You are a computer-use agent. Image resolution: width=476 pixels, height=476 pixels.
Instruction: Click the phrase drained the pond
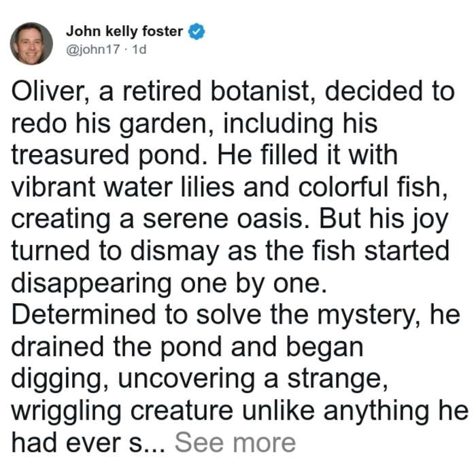tap(116, 347)
